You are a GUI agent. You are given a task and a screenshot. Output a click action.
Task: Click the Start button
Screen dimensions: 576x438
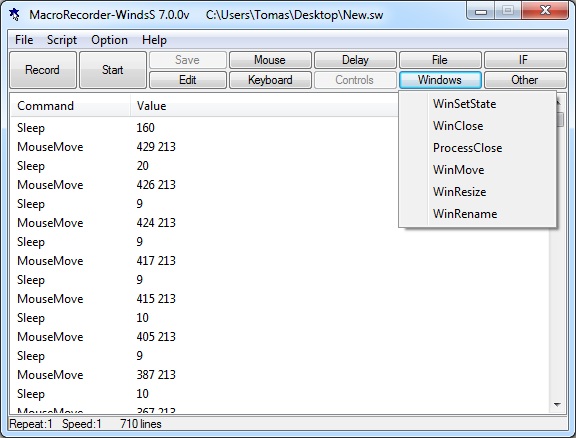coord(113,70)
